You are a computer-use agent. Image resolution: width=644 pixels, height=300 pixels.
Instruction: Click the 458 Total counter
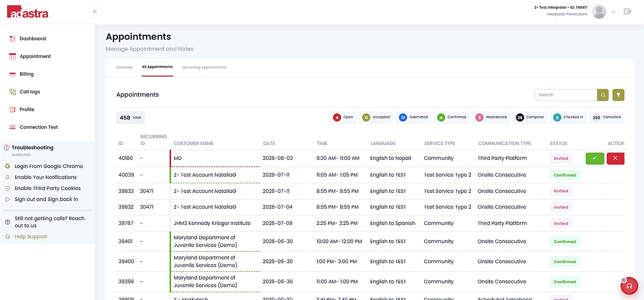coord(130,118)
